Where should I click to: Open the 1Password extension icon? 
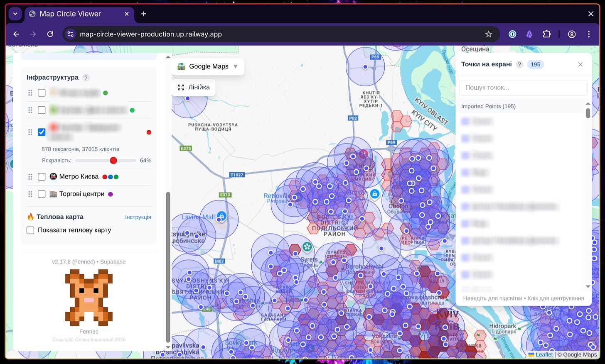(512, 34)
